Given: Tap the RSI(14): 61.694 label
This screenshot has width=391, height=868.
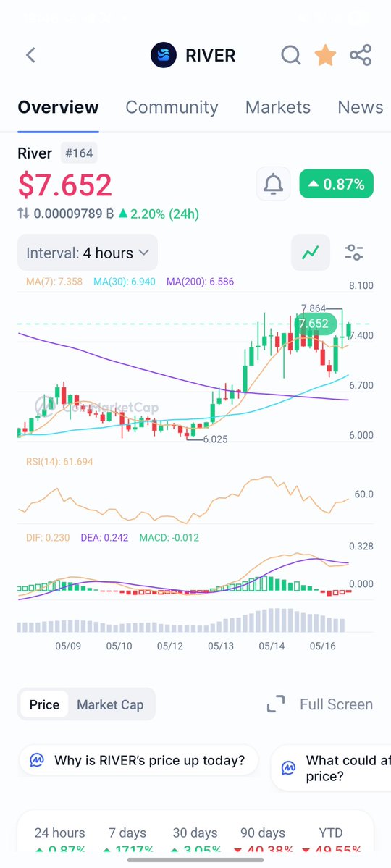Looking at the screenshot, I should (x=59, y=461).
